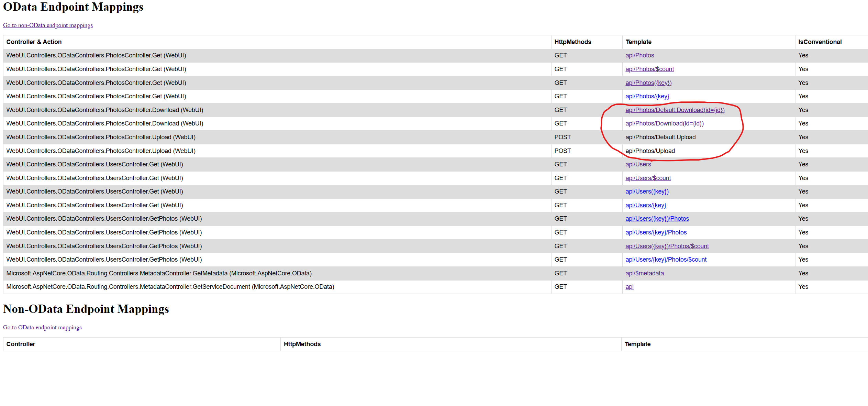Image resolution: width=868 pixels, height=406 pixels.
Task: Open the api/Photos endpoint link
Action: (639, 55)
